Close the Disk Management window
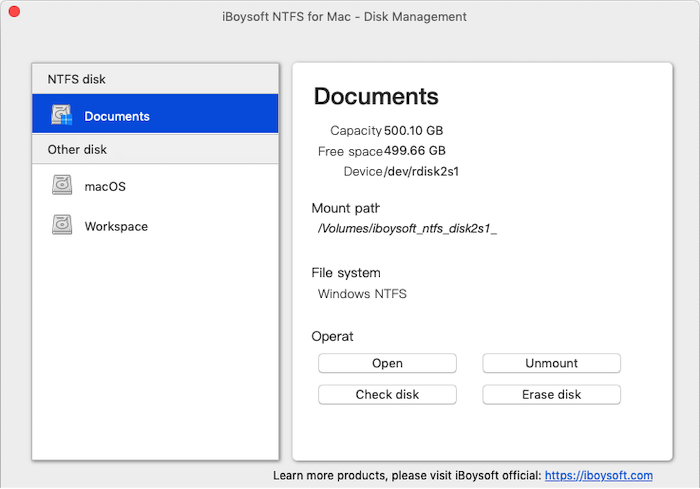Image resolution: width=700 pixels, height=489 pixels. [14, 11]
